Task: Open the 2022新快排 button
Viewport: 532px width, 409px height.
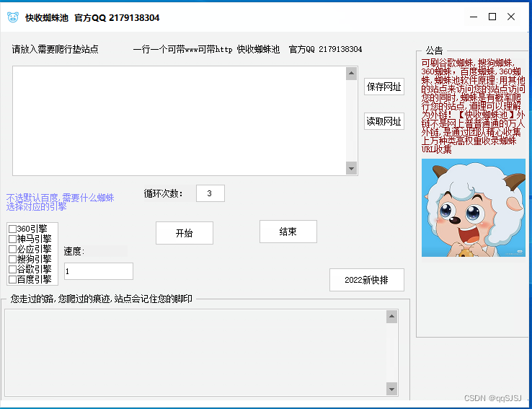Action: (367, 280)
